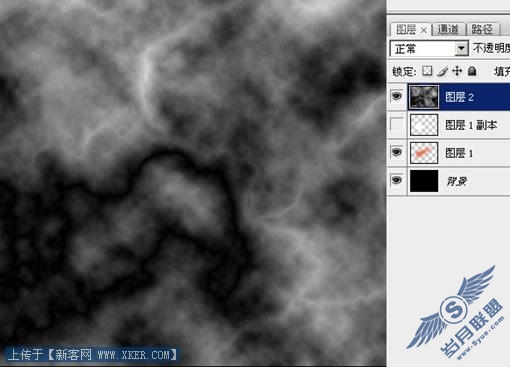The image size is (510, 367).
Task: Click the lock image pixels brush icon
Action: point(442,71)
